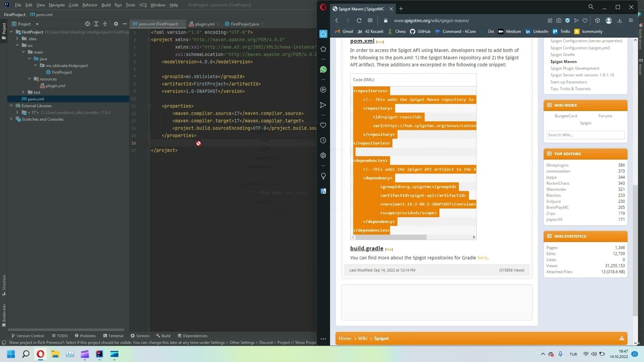Screen dimensions: 644x362
Task: Open WhatsApp in Opera sidebar
Action: coord(323,69)
